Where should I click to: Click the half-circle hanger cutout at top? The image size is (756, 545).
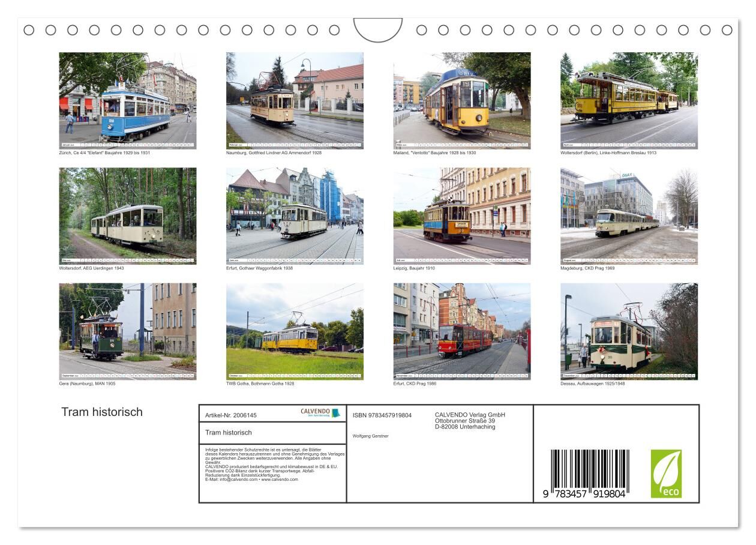click(x=378, y=30)
